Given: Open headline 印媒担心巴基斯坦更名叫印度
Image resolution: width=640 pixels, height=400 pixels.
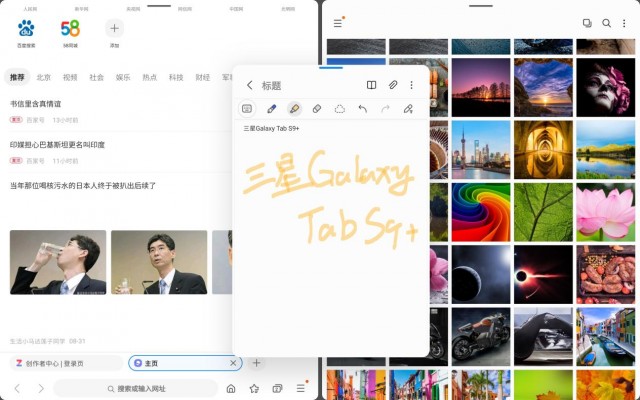Looking at the screenshot, I should pos(58,144).
